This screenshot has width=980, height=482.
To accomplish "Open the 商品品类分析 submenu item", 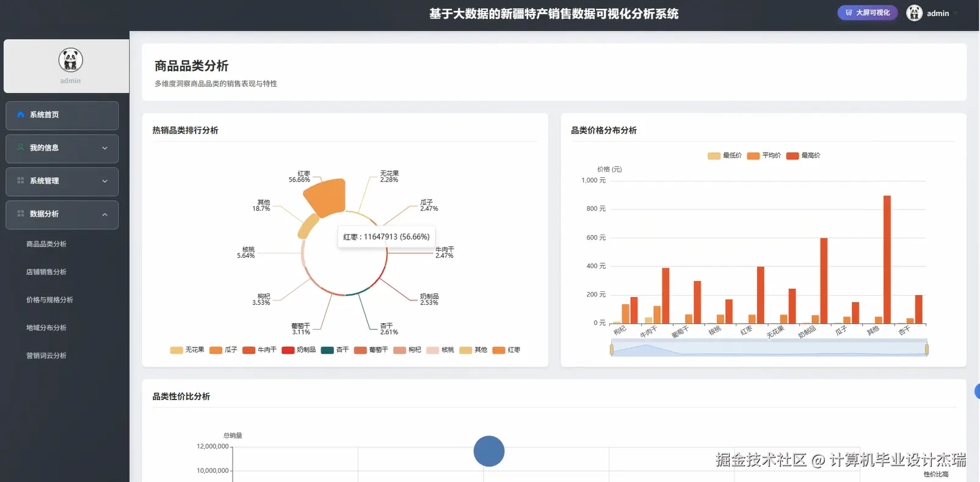I will coord(46,244).
